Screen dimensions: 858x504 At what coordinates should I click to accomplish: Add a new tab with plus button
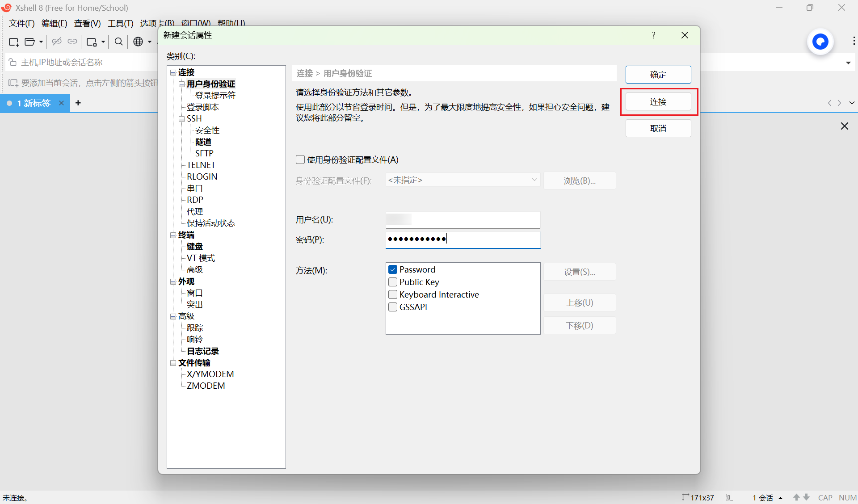(78, 103)
